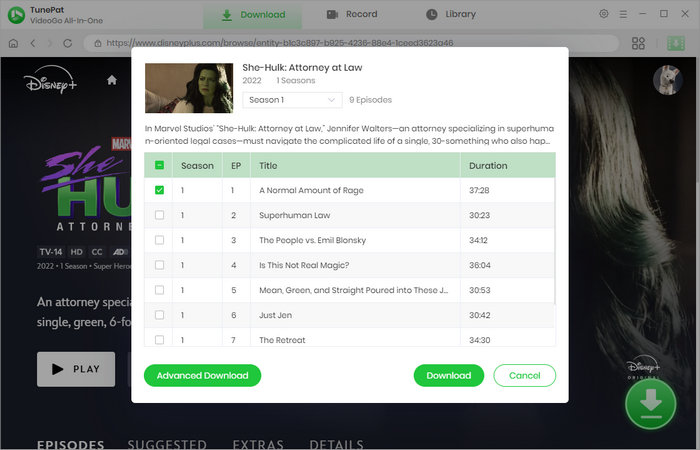700x450 pixels.
Task: Open the EPISODES tab on Disney+ page
Action: click(x=71, y=445)
